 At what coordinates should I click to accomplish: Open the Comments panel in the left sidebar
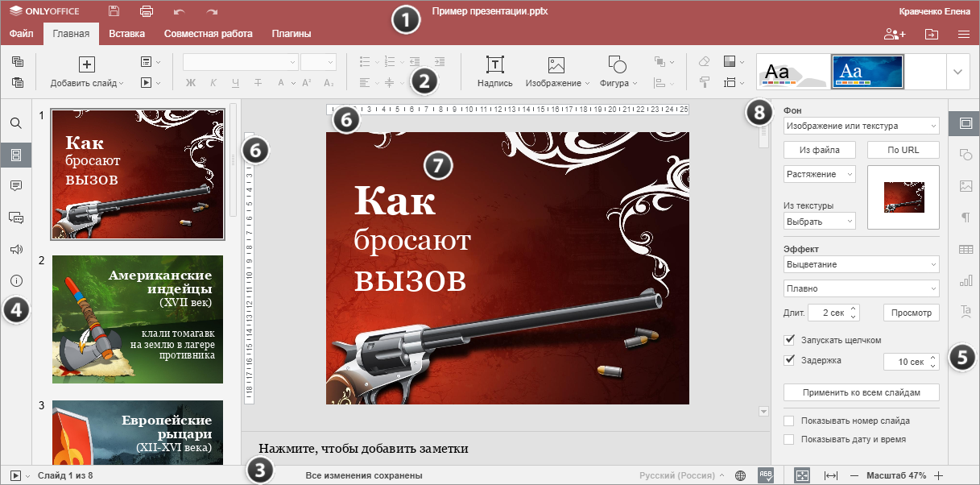pos(16,186)
